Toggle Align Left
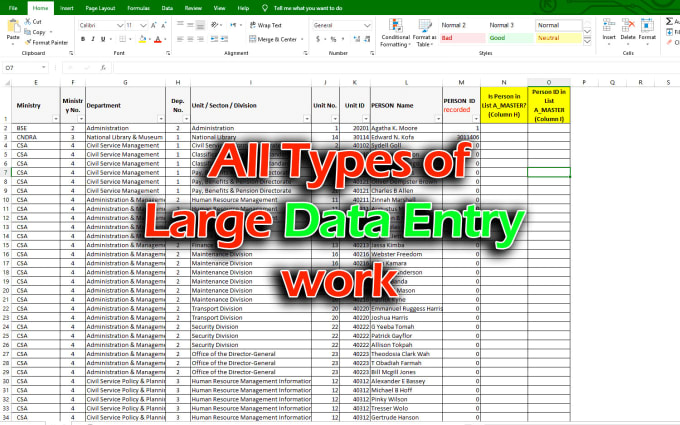This screenshot has height=425, width=680. pos(180,39)
